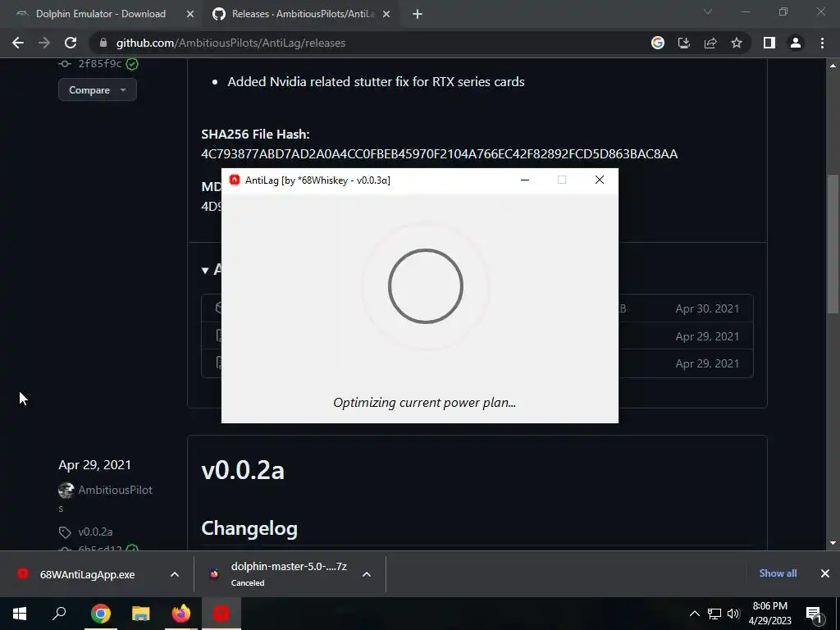Open a new browser tab
Screen dimensions: 840x630
coord(418,15)
